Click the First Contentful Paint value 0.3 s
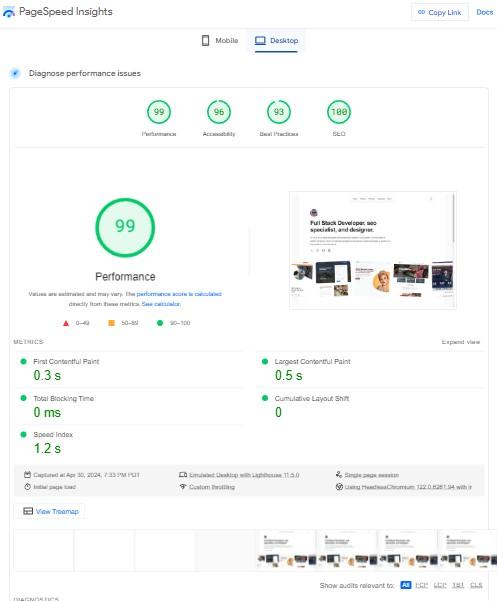The width and height of the screenshot is (497, 601). 47,376
